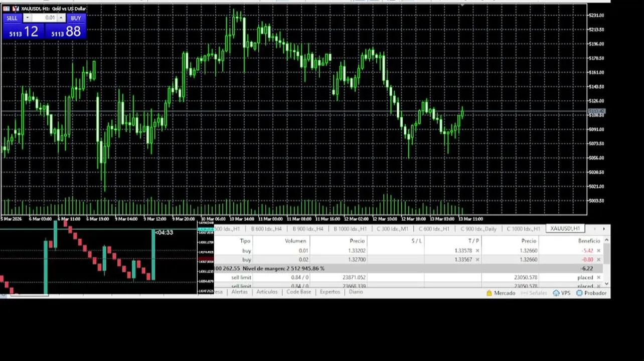644x361 pixels.
Task: Click the T / P column header
Action: (473, 241)
